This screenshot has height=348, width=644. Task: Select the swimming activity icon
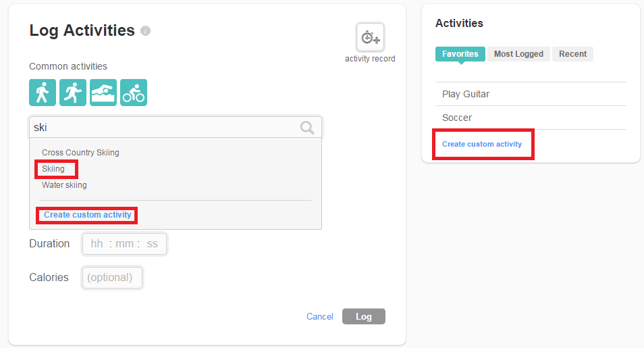[103, 93]
